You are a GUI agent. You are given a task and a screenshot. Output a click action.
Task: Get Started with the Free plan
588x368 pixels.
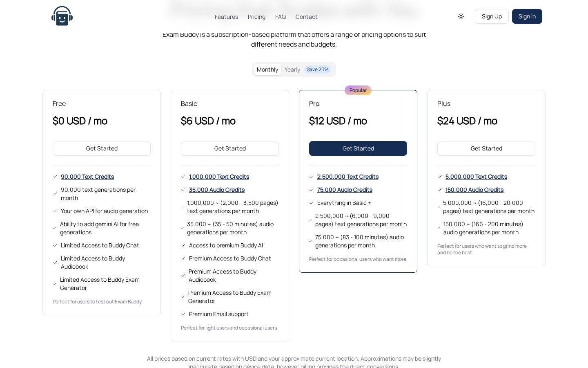102,148
